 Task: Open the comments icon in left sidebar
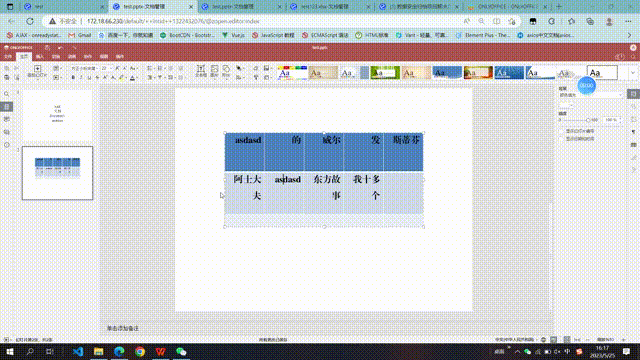[7, 119]
